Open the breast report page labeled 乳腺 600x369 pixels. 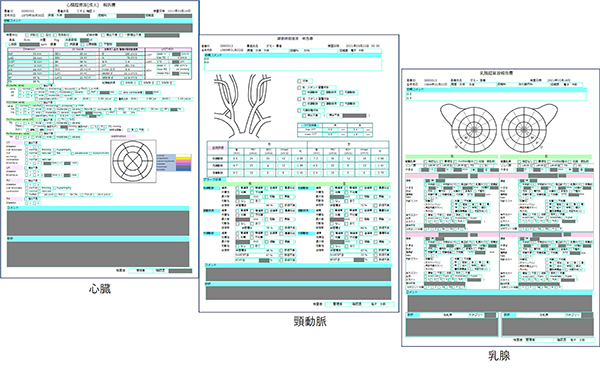[x=501, y=208]
